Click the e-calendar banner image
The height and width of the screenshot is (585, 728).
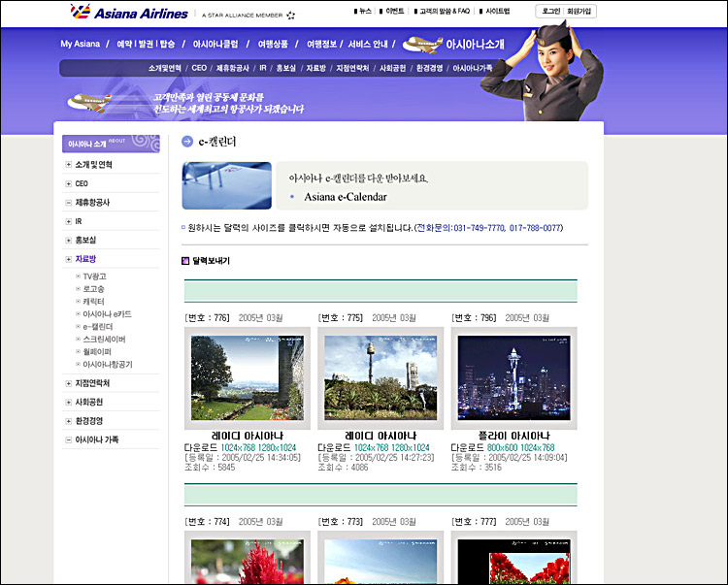click(226, 185)
